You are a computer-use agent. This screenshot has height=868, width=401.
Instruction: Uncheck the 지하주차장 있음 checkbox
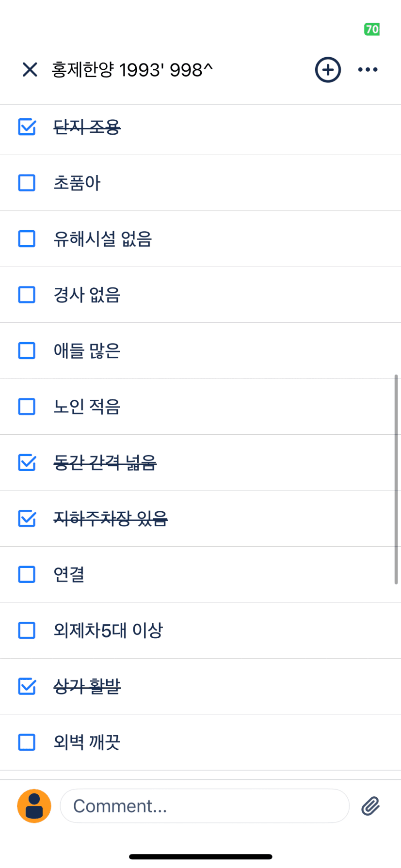point(27,519)
